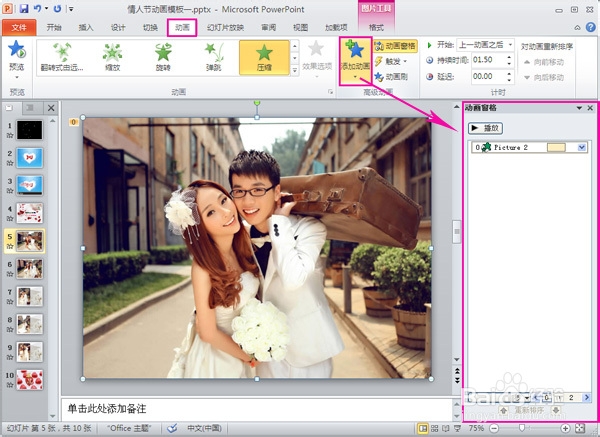Select the 缩放 zoom animation effect

(x=112, y=57)
